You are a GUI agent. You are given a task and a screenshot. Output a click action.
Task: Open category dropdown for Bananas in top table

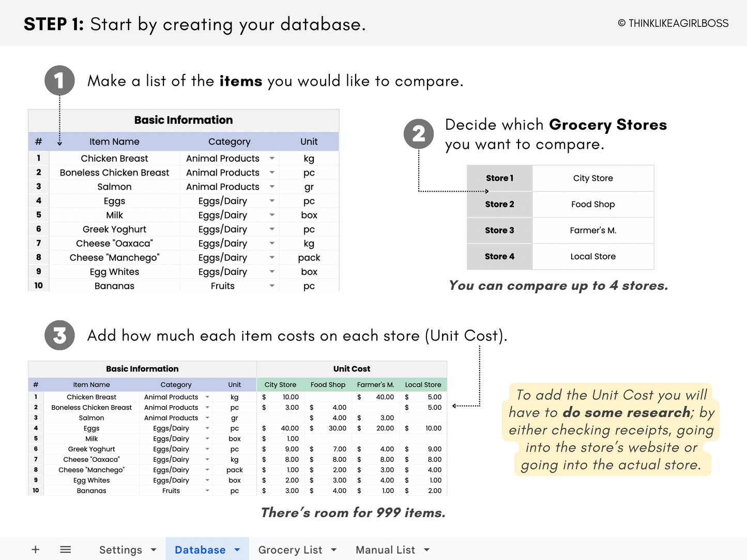[272, 286]
